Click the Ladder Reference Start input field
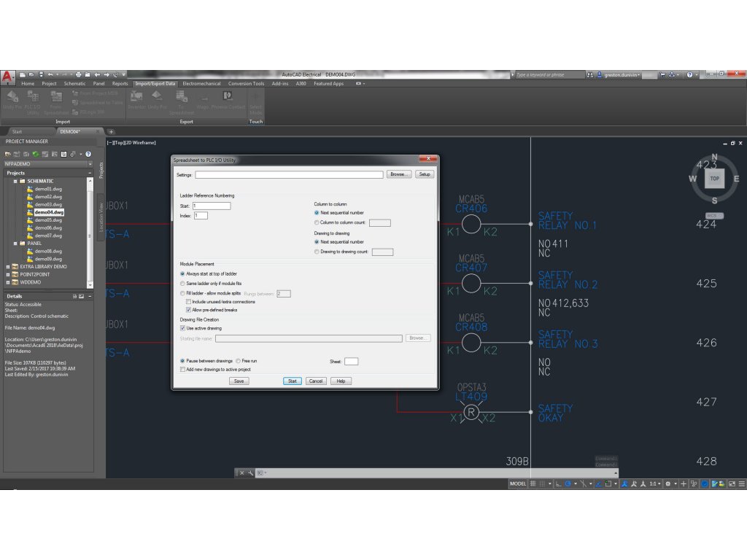The width and height of the screenshot is (747, 560). 212,206
